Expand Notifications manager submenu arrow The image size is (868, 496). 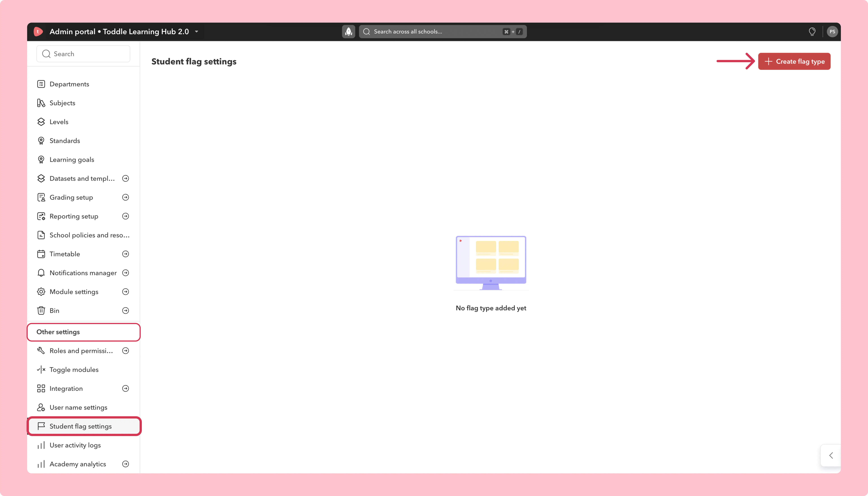(x=126, y=273)
